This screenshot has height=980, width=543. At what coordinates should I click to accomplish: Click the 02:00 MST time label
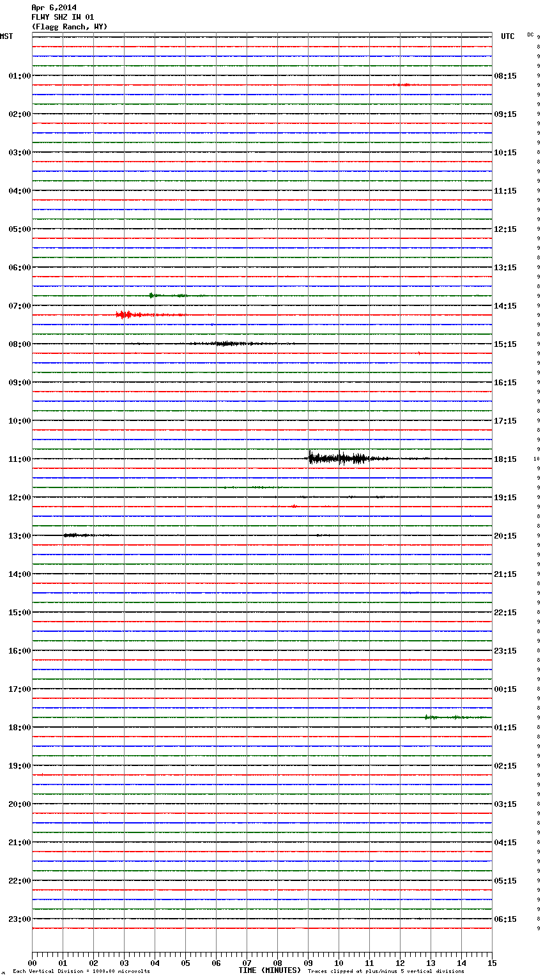[19, 114]
